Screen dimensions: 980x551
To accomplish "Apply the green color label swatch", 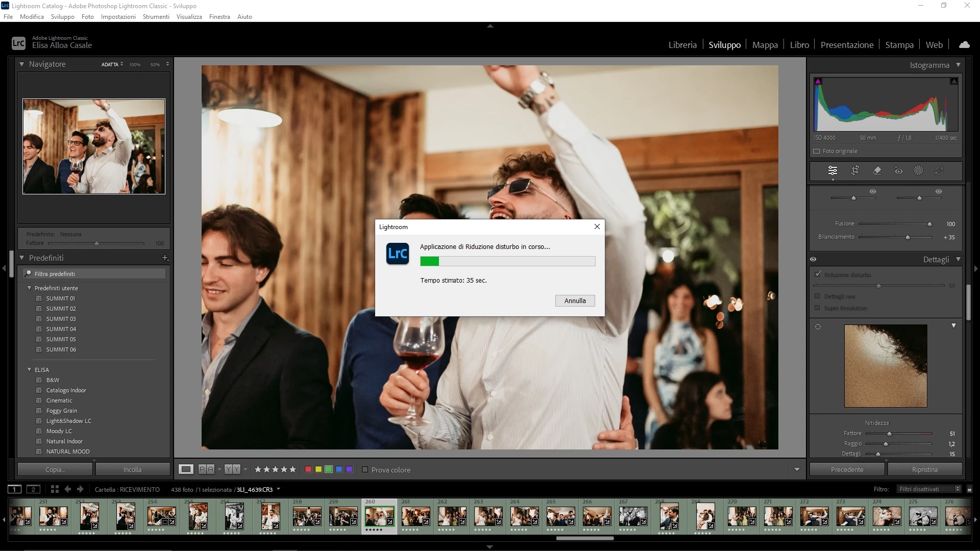I will (x=329, y=470).
